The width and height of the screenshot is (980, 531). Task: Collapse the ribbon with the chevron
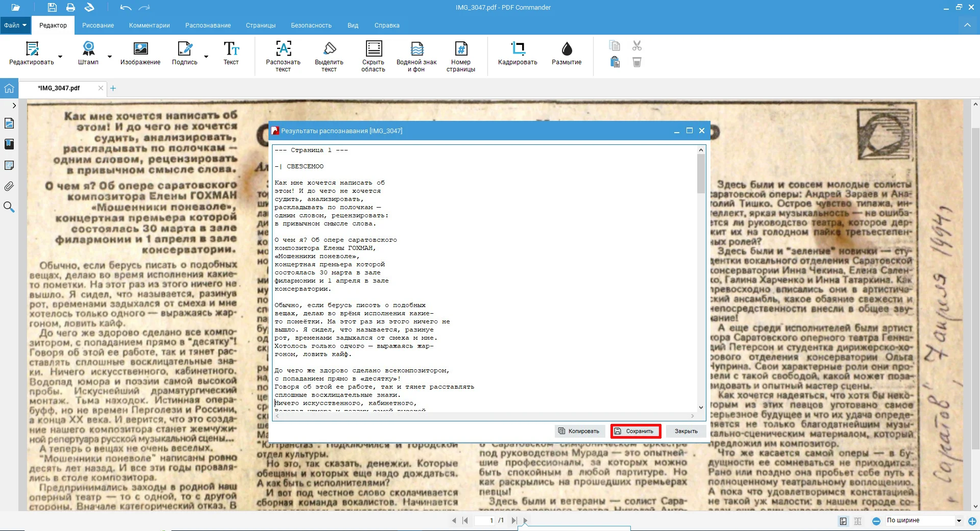click(x=967, y=25)
